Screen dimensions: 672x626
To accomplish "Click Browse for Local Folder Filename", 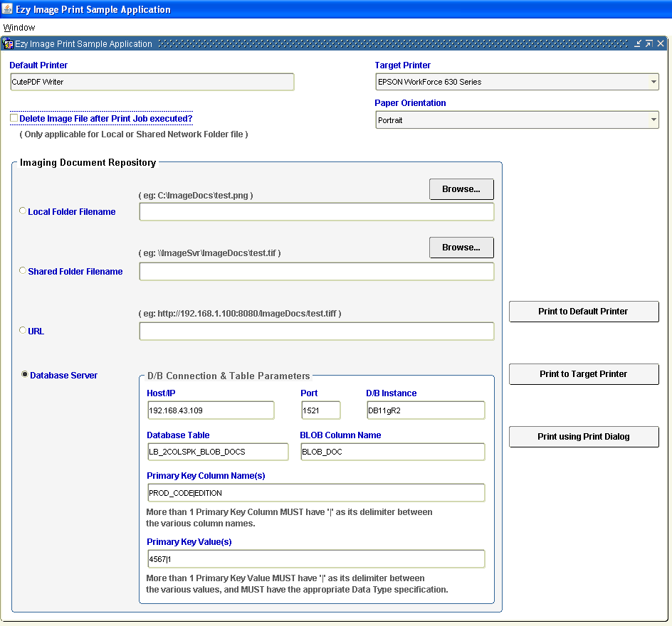I will click(x=461, y=189).
